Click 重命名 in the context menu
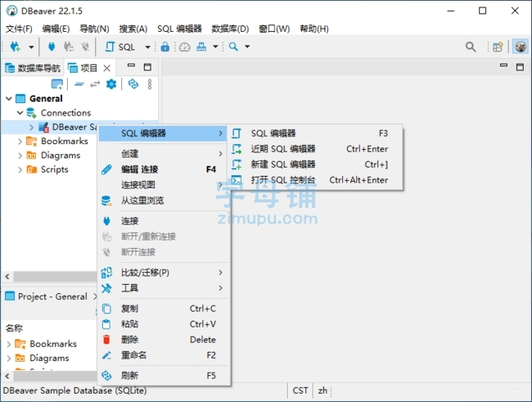 [164, 355]
